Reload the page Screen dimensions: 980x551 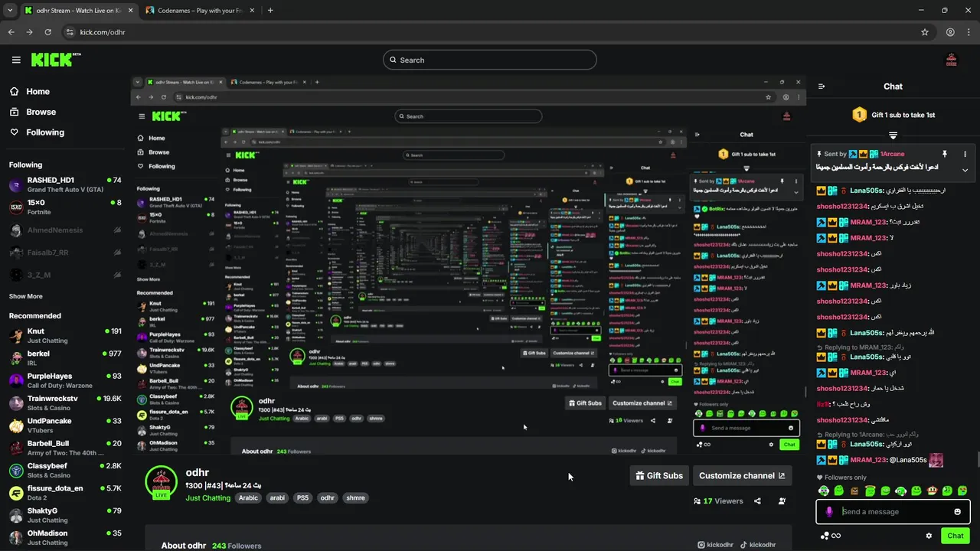[47, 32]
